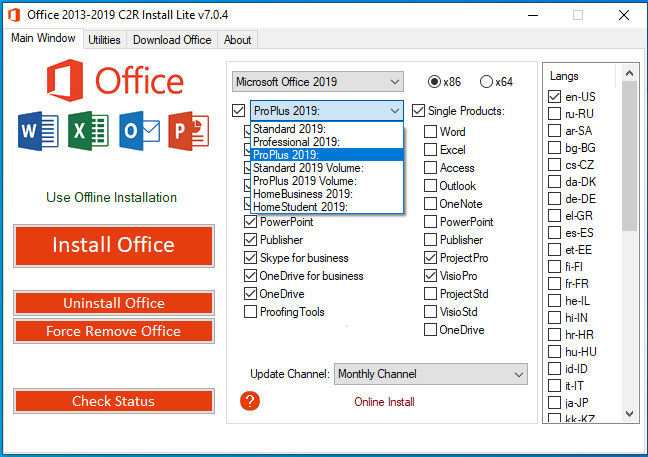This screenshot has height=457, width=648.
Task: Check the OneNote single product checkbox
Action: [x=430, y=204]
